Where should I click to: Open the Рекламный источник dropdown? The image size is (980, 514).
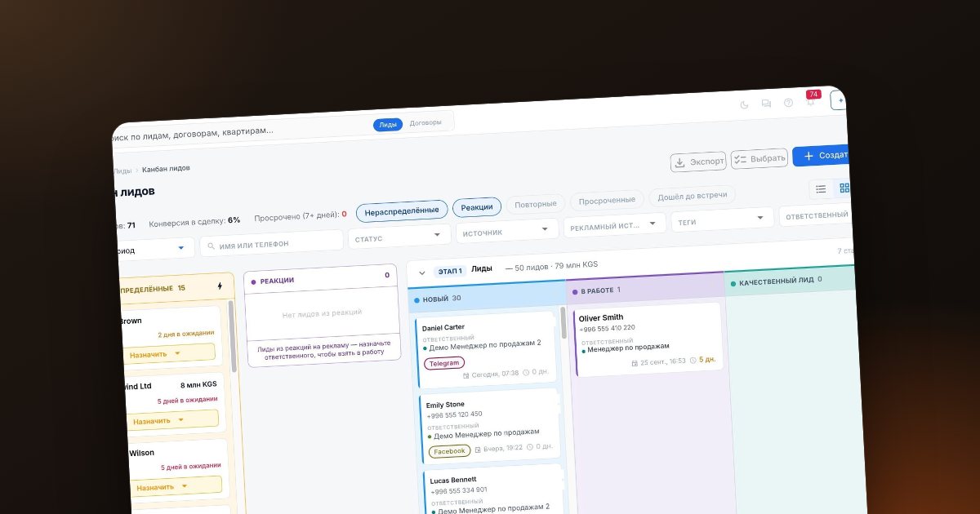click(x=615, y=225)
